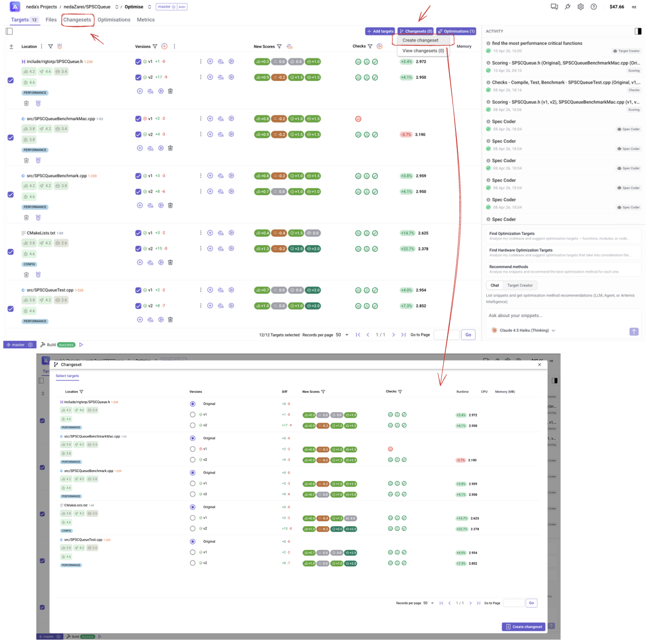This screenshot has height=644, width=663.
Task: Filter the Versions column
Action: 156,46
